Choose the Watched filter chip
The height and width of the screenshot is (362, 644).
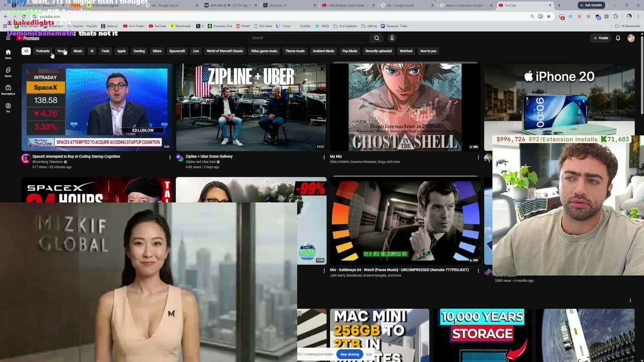coord(406,51)
